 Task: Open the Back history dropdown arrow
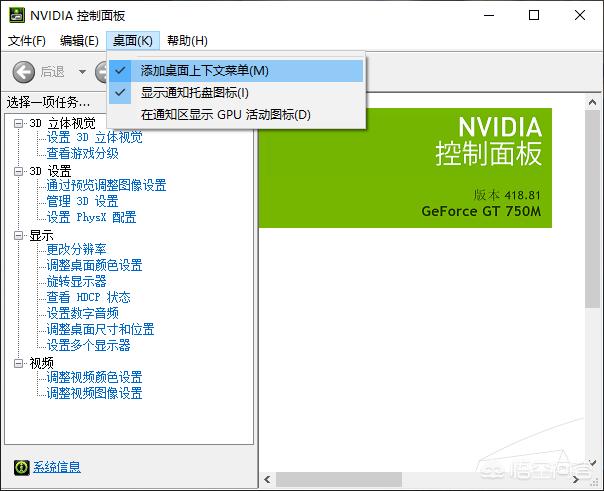tap(82, 72)
